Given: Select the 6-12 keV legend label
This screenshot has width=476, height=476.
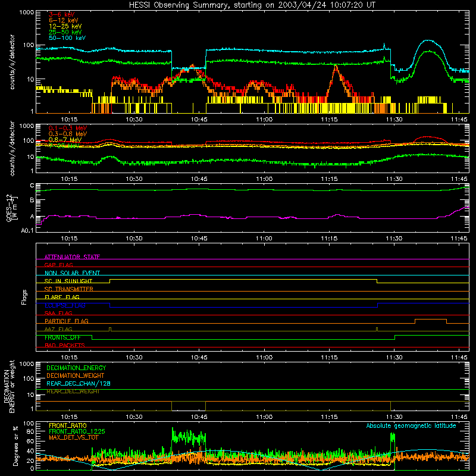Looking at the screenshot, I should 64,20.
